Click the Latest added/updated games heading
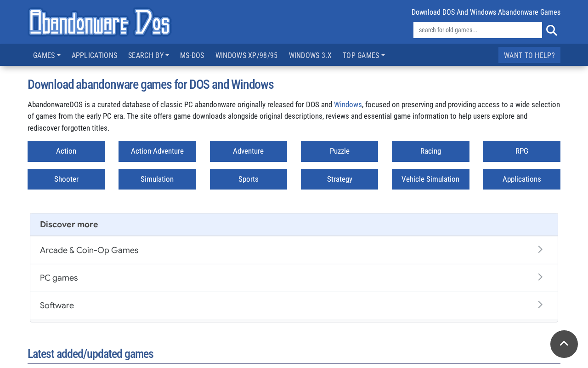 90,354
